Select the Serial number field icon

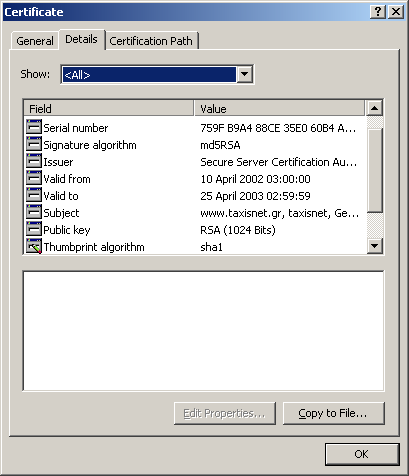[34, 127]
